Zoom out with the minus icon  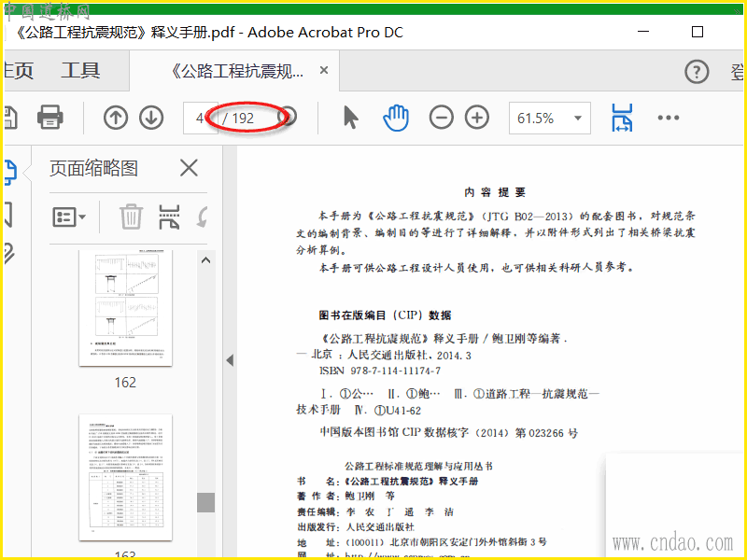(x=441, y=118)
